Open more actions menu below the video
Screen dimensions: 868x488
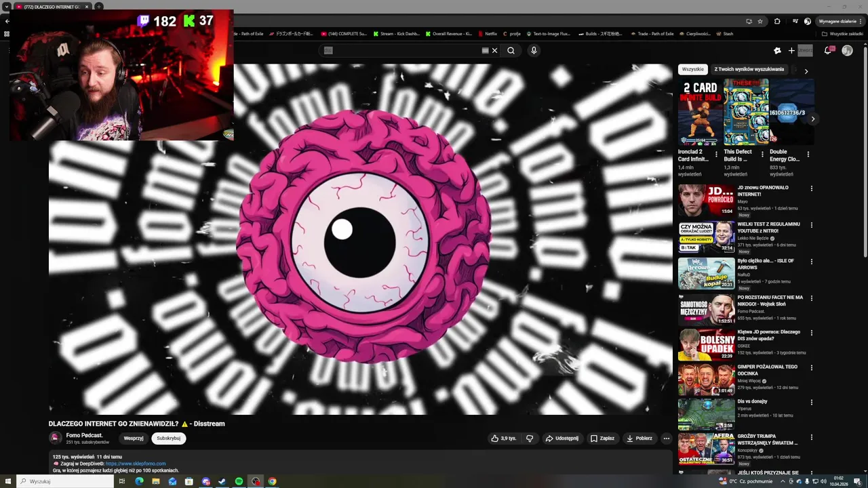tap(666, 439)
